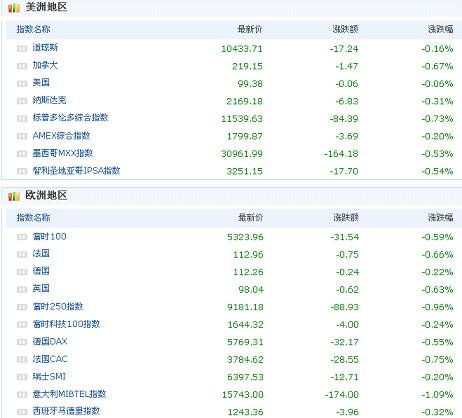Screen dimensions: 462x418
Task: Open the AMEX综合指数 link
Action: 61,136
